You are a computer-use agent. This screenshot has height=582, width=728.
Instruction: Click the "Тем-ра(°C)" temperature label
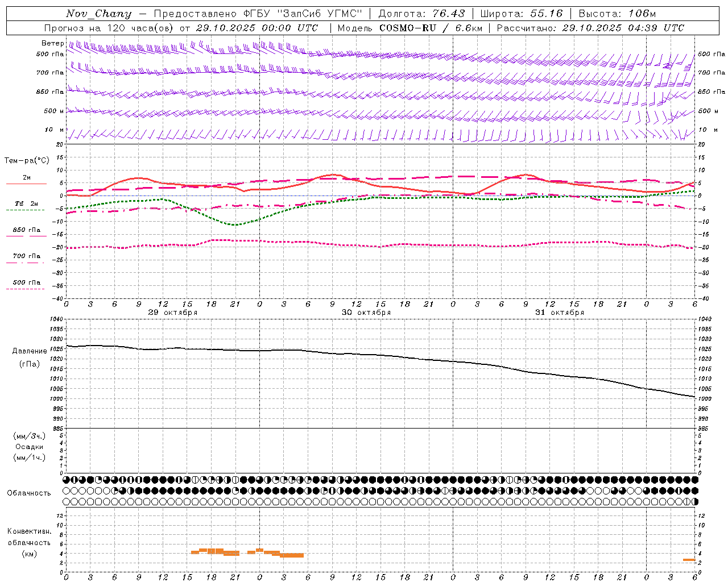tap(27, 160)
